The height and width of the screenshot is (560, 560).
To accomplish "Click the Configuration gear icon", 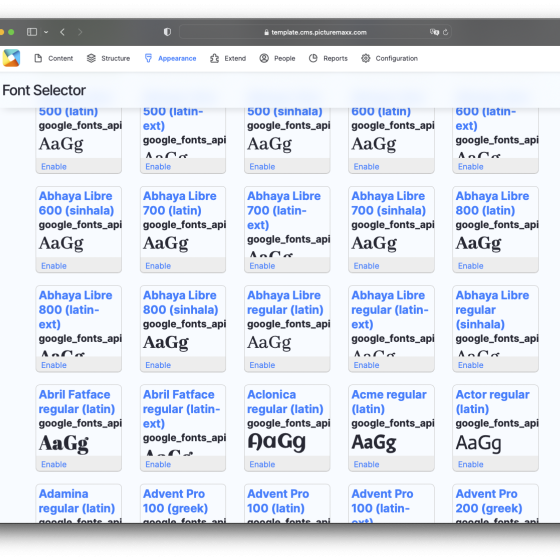I will (x=365, y=58).
